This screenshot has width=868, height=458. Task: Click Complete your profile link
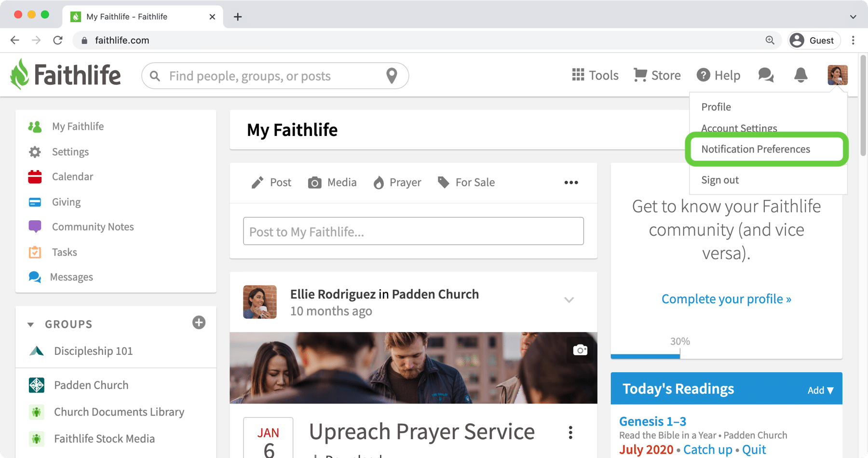click(x=726, y=299)
